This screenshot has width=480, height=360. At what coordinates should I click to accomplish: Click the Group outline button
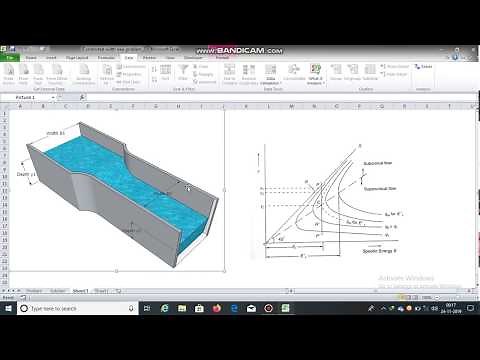tap(336, 73)
